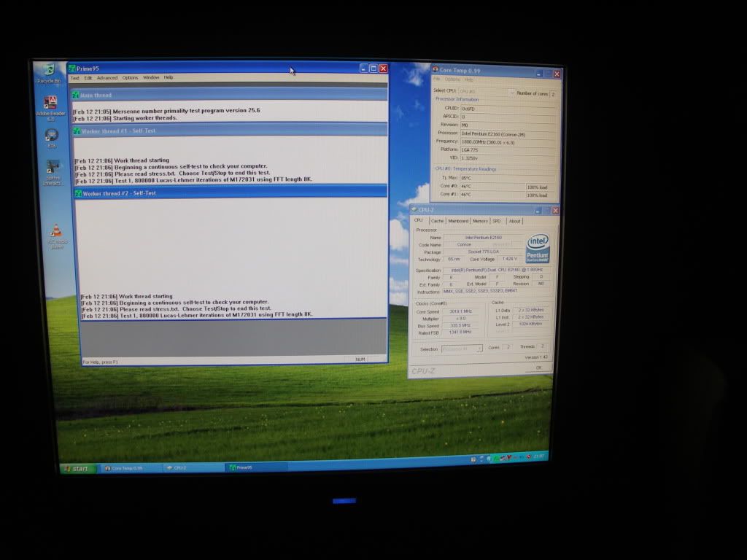Image resolution: width=747 pixels, height=560 pixels.
Task: Click the Level 2 cache value in CPU-Z
Action: [x=530, y=324]
